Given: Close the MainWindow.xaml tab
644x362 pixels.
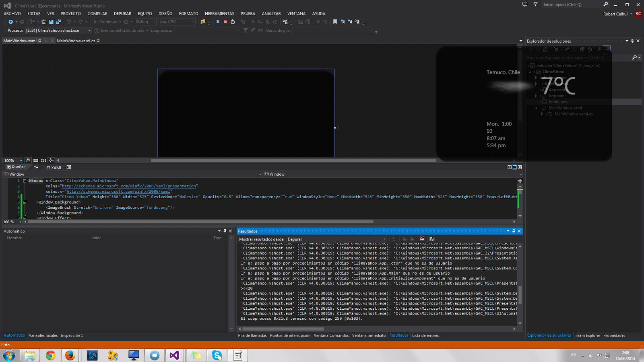Looking at the screenshot, I should (52, 41).
